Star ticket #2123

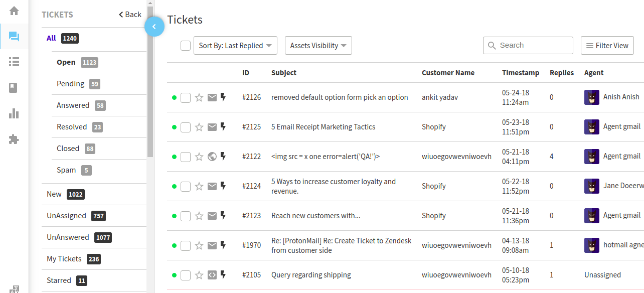pos(199,216)
